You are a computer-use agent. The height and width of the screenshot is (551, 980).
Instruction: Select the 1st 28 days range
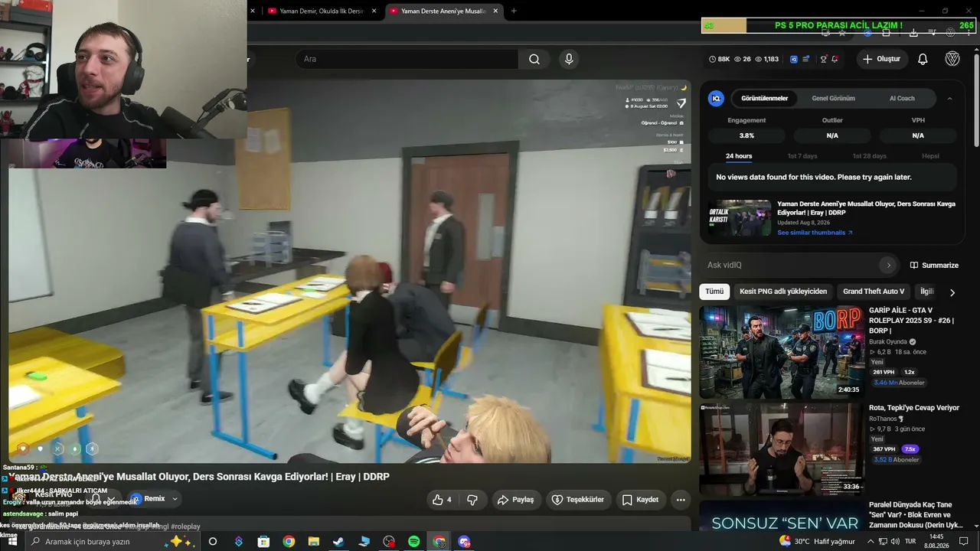(x=870, y=156)
